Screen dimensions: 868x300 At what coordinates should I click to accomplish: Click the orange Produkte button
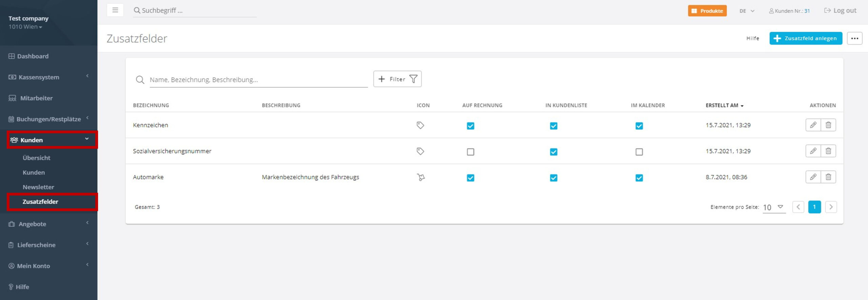707,11
